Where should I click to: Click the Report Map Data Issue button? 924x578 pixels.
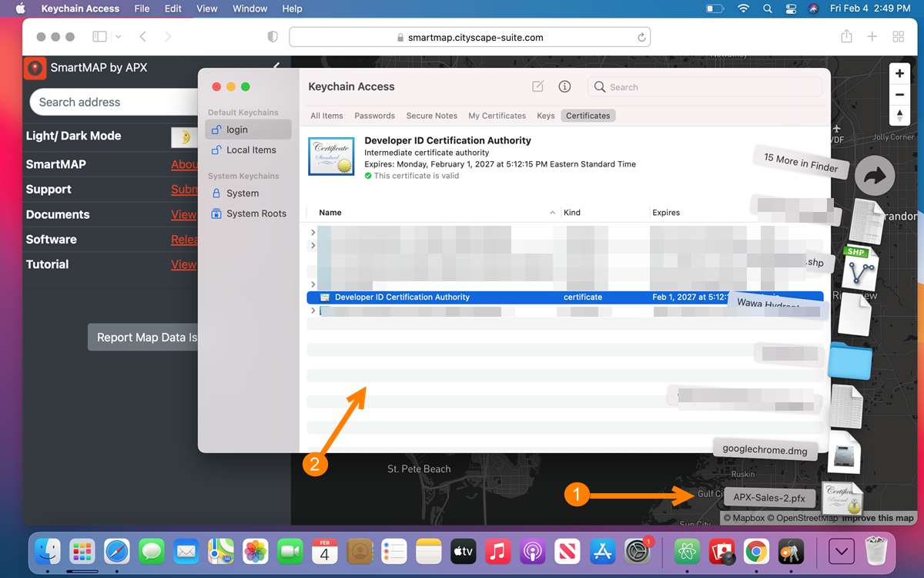tap(143, 338)
